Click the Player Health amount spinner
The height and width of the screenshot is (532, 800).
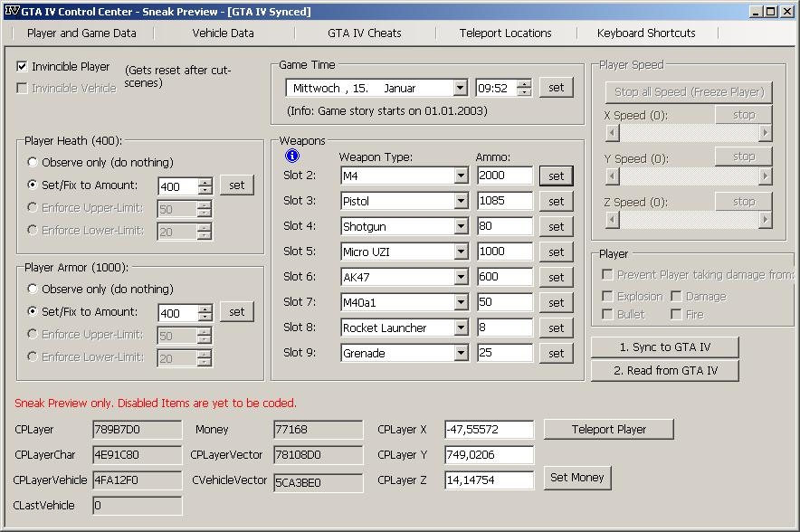[205, 186]
